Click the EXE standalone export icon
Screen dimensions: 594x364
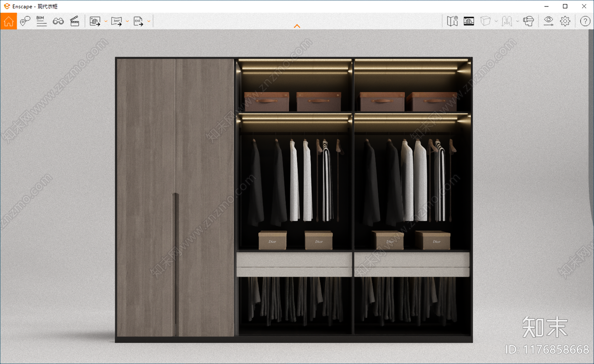138,21
